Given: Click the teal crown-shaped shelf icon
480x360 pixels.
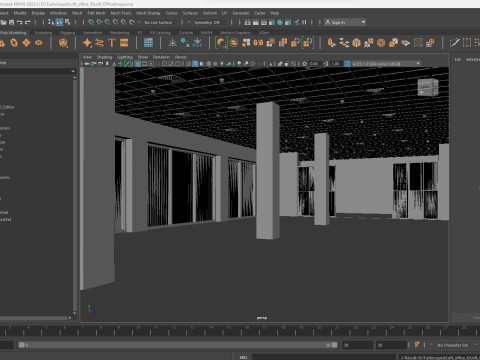Looking at the screenshot, I should coord(197,43).
